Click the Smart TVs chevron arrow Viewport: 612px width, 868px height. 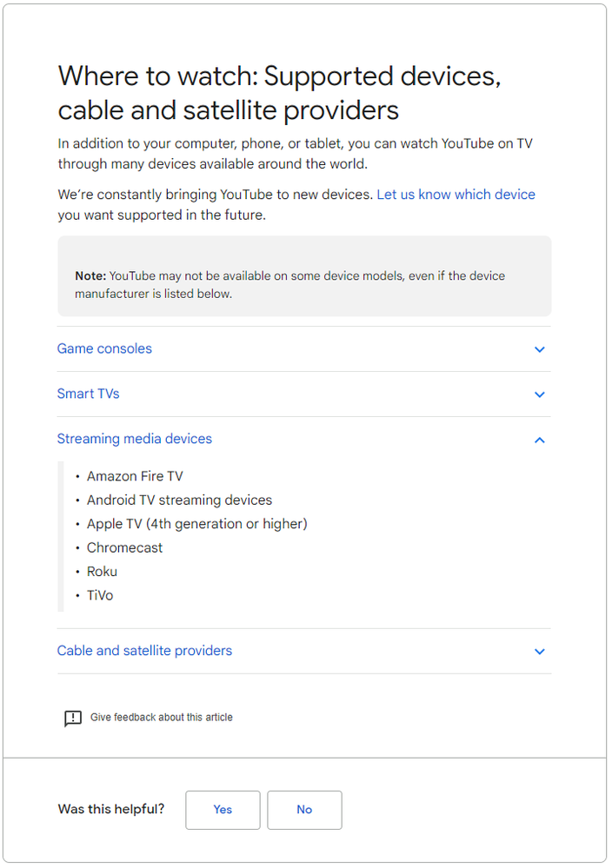point(539,394)
